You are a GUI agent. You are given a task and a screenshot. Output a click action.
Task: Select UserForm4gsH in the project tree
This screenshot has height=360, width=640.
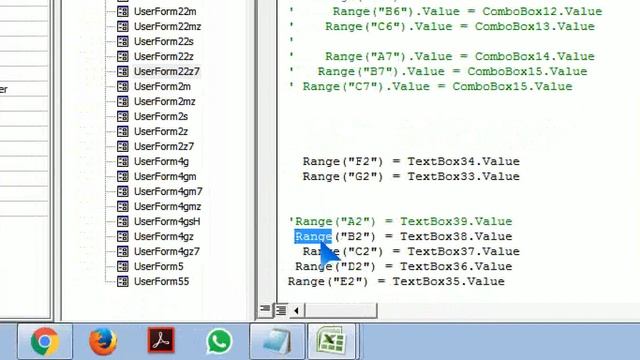[x=167, y=221]
